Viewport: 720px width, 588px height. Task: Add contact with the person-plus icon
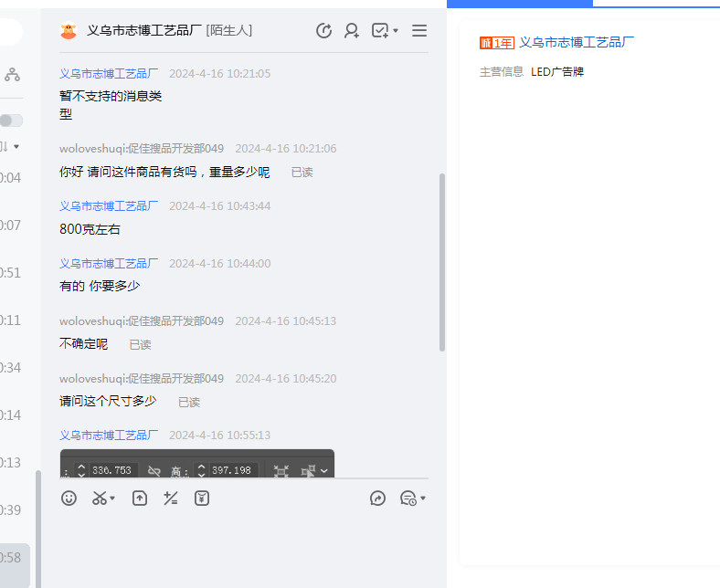(352, 31)
